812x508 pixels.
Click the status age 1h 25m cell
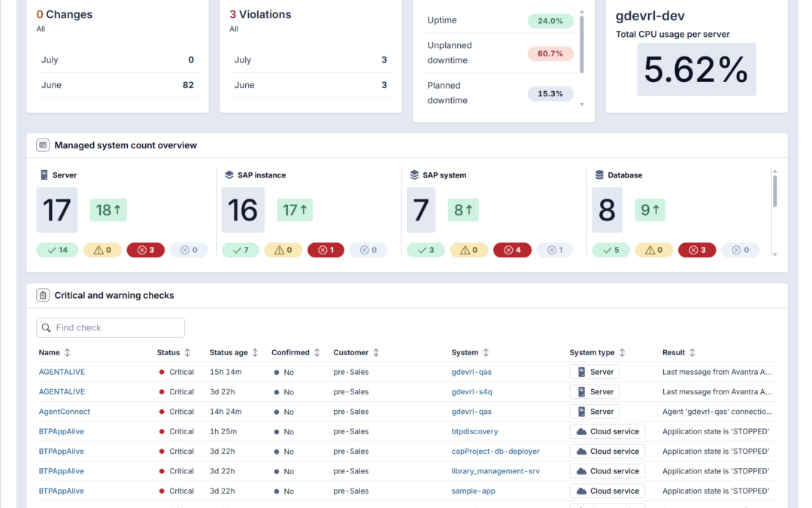pos(223,431)
